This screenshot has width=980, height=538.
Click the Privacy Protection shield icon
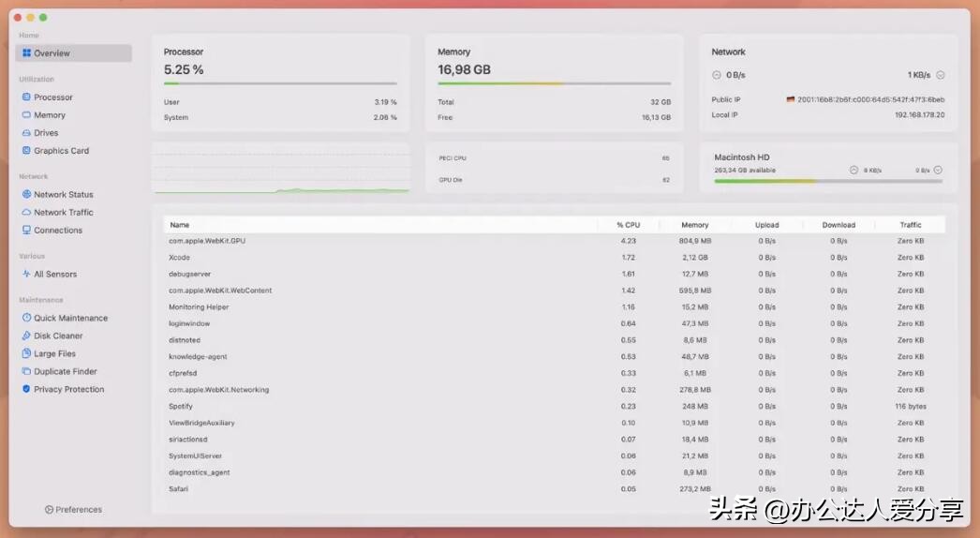(x=26, y=389)
